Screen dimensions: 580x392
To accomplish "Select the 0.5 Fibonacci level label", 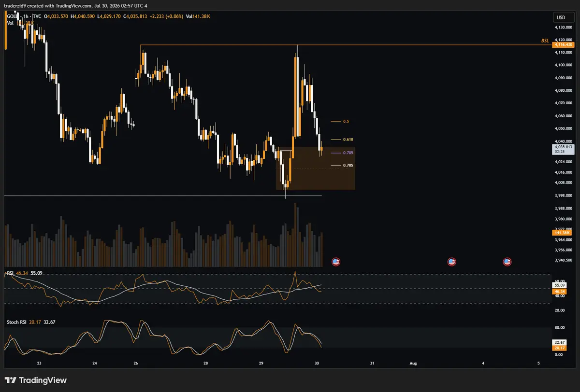I will pos(346,122).
